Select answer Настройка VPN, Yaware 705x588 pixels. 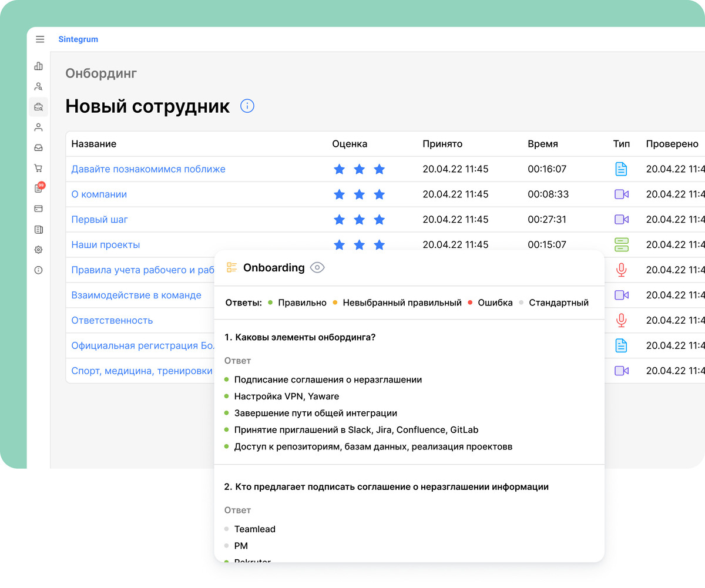pos(287,397)
